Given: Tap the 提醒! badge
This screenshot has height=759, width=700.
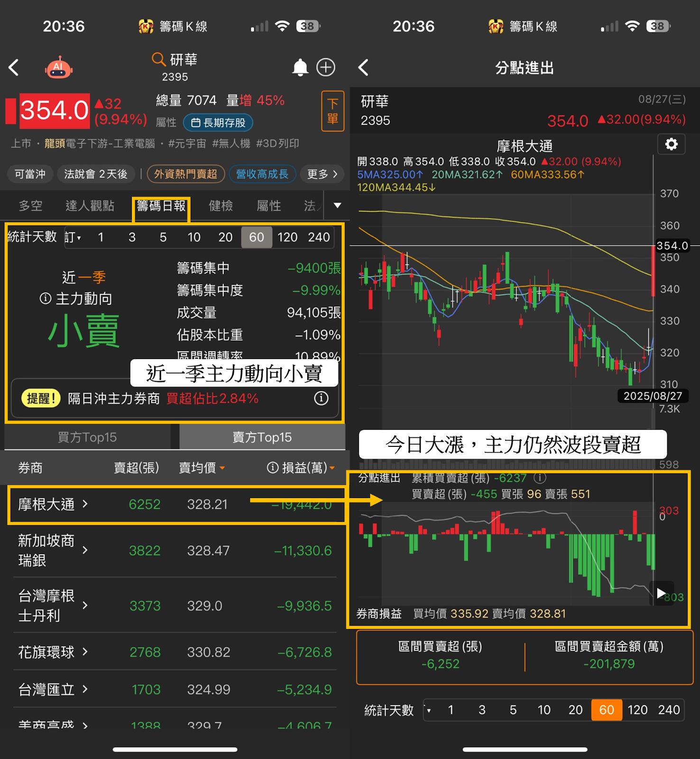Looking at the screenshot, I should (41, 398).
